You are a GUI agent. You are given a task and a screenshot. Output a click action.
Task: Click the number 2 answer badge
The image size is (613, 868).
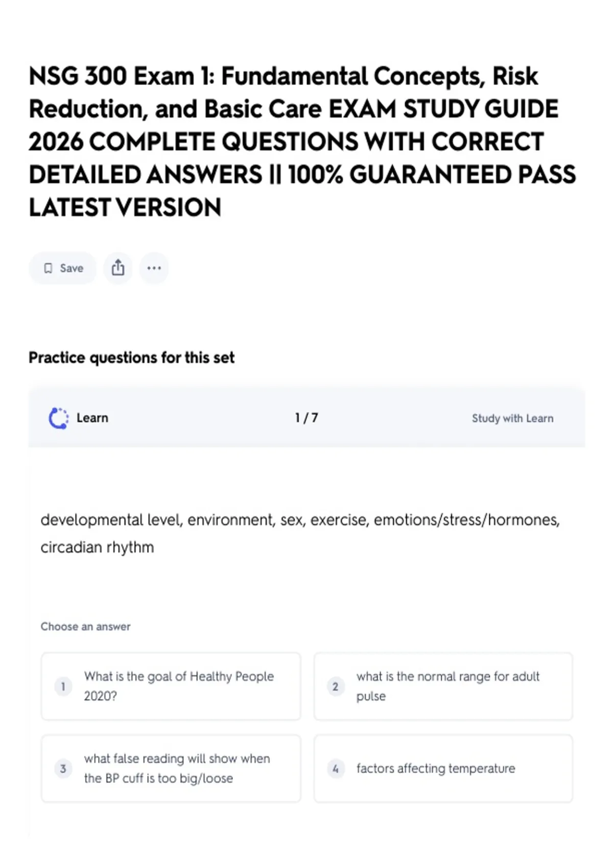click(336, 686)
